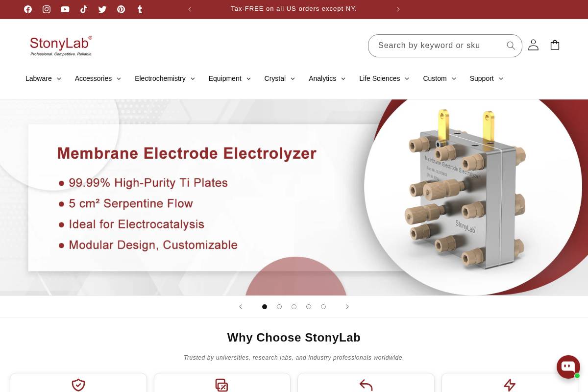
Task: Expand the Accessories menu
Action: (98, 78)
